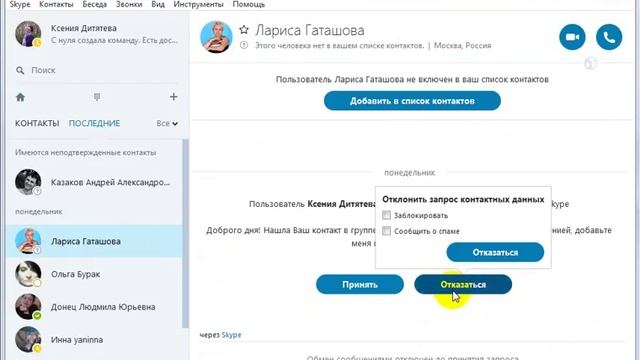Click the search magnifier icon
The width and height of the screenshot is (640, 360).
[20, 70]
